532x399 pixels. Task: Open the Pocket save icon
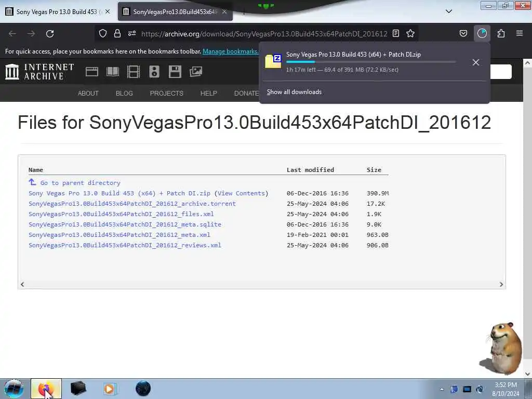(x=463, y=33)
